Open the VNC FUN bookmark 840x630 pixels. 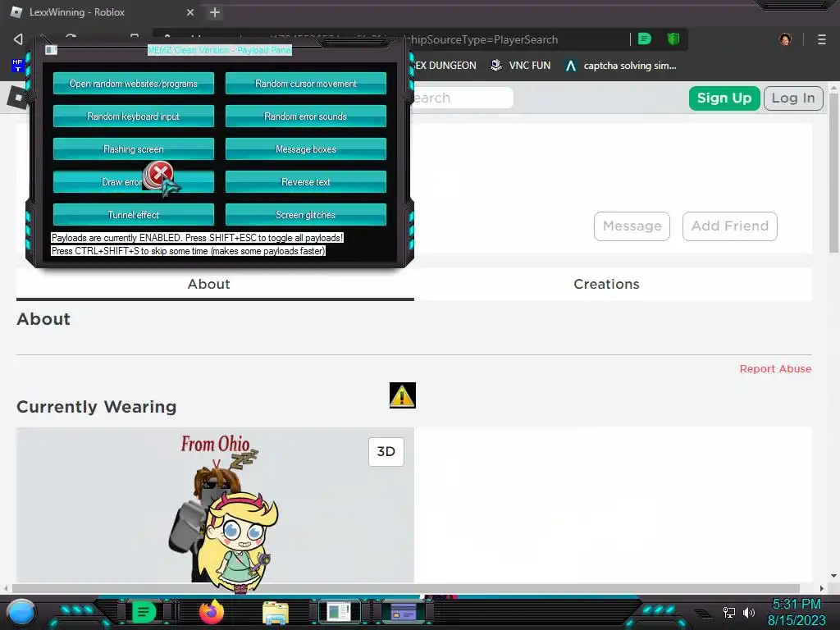point(521,66)
